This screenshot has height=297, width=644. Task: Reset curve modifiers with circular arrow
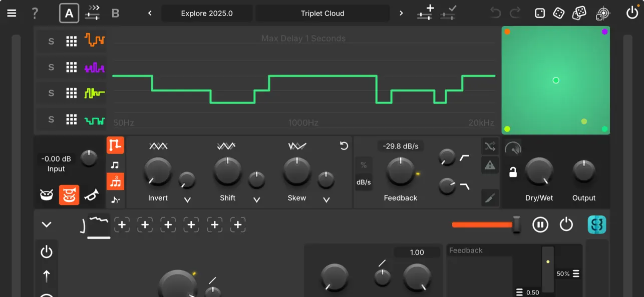coord(344,145)
